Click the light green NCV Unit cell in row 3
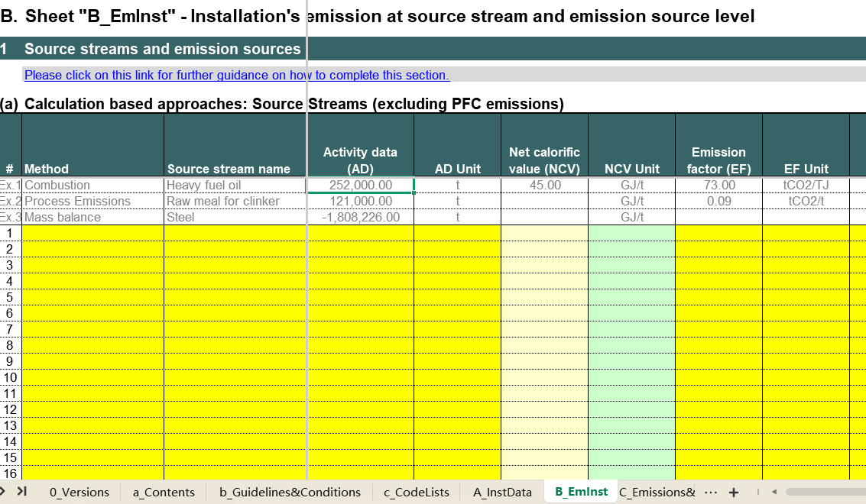 point(631,265)
